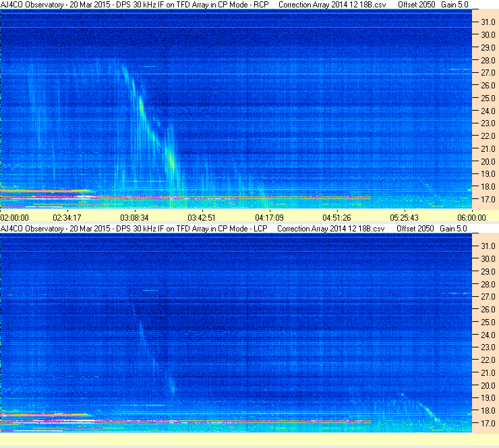The height and width of the screenshot is (448, 499).
Task: Click the 03:42:51 time axis label
Action: 202,218
